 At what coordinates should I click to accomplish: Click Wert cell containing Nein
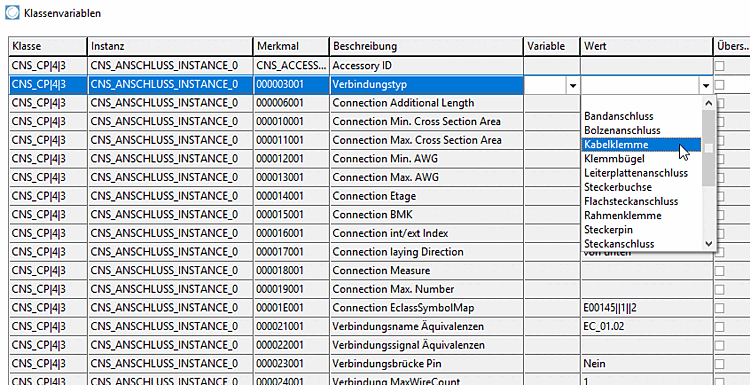tap(647, 364)
